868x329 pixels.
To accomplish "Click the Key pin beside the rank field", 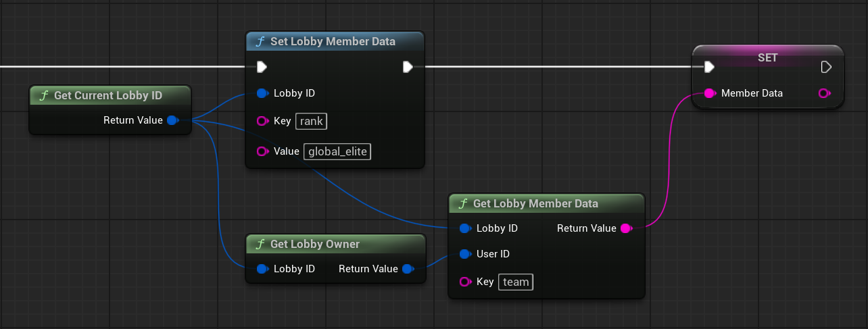I will click(262, 121).
